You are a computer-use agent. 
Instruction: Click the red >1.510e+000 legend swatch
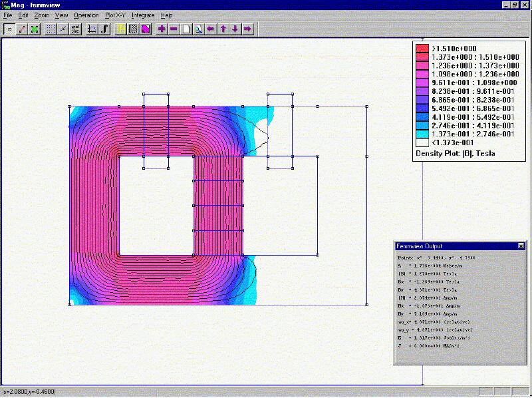(422, 49)
